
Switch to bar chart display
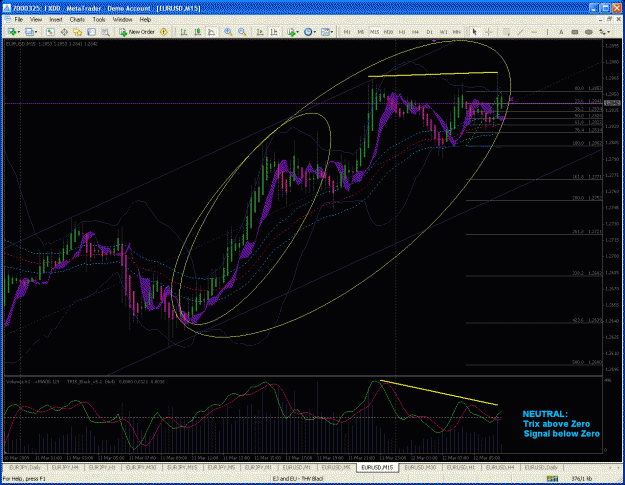(184, 32)
